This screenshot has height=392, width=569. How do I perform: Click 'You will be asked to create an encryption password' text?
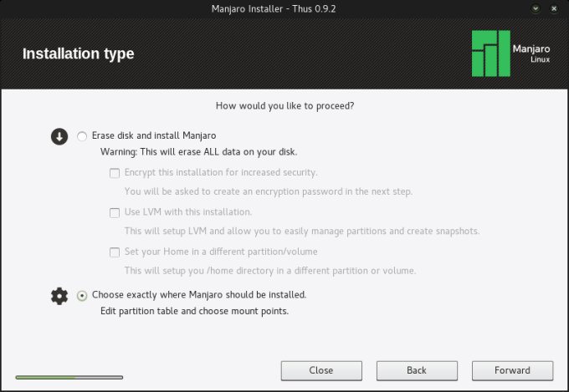269,191
